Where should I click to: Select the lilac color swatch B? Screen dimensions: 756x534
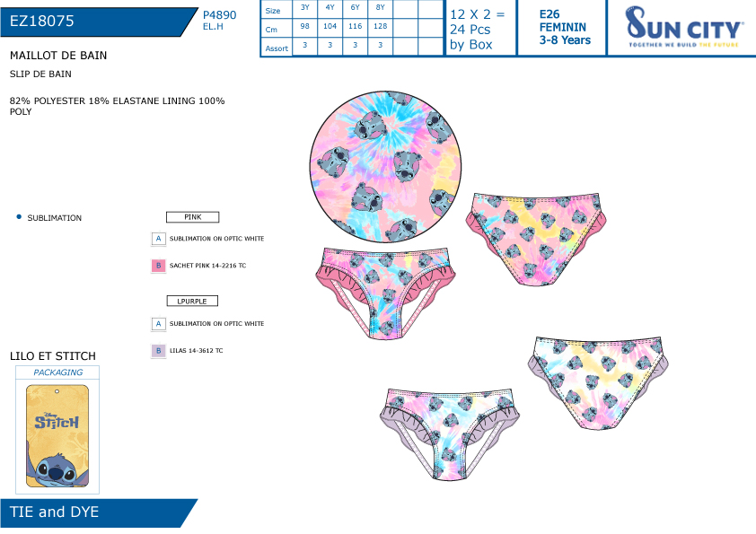(158, 351)
